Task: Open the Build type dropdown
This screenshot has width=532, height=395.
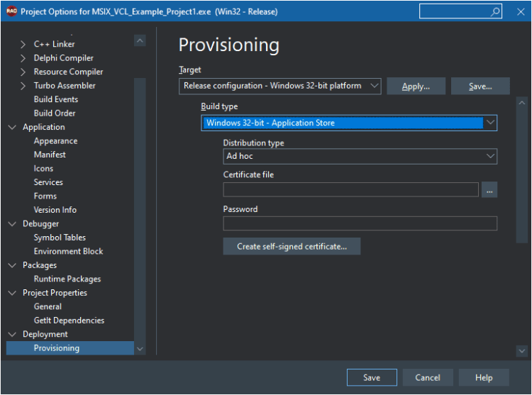Action: pos(349,123)
